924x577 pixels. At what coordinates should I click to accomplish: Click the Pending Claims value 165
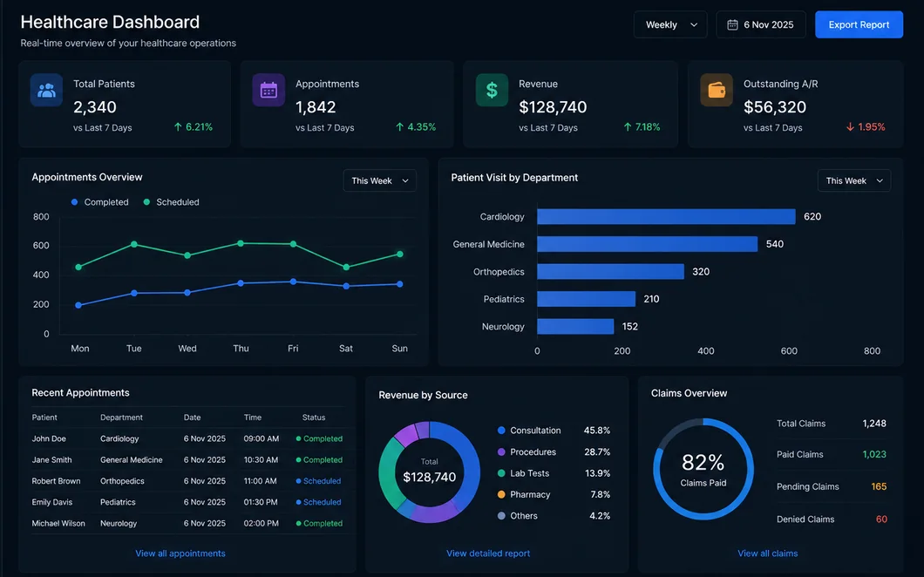pyautogui.click(x=879, y=486)
